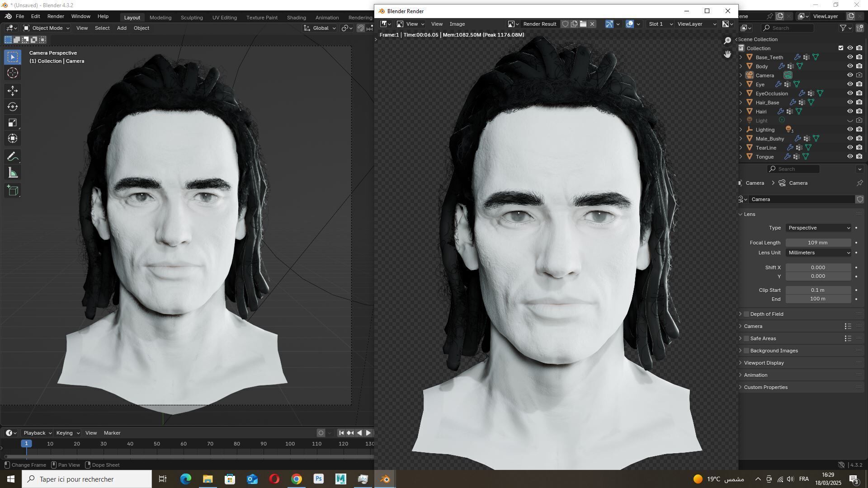
Task: Hide Base_Teeth object in viewport
Action: click(850, 57)
